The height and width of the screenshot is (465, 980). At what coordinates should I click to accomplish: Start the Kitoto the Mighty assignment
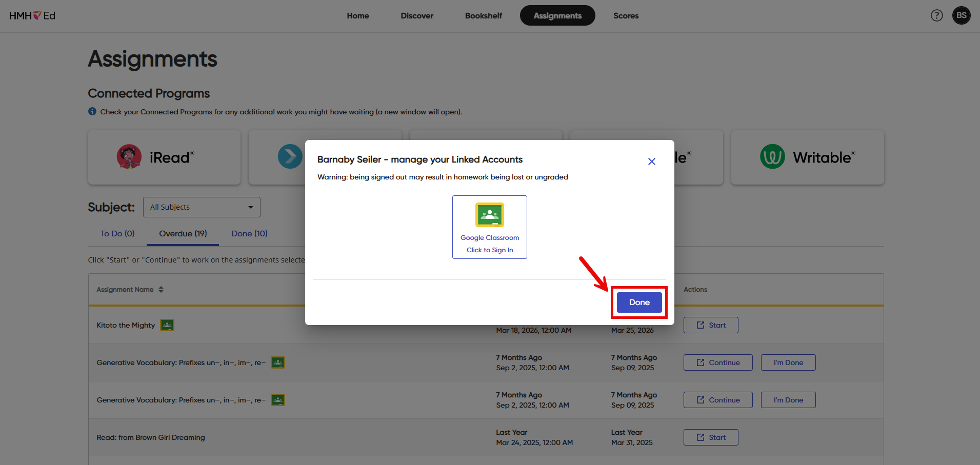point(711,325)
